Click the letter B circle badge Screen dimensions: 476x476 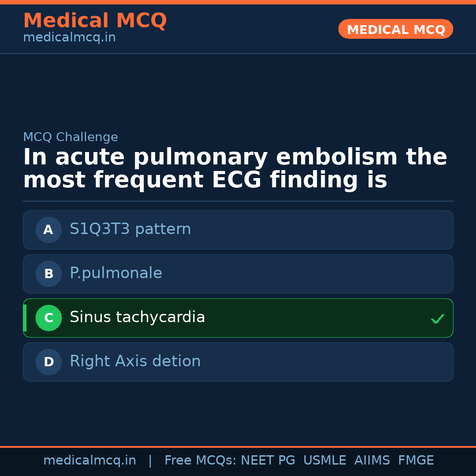pyautogui.click(x=48, y=274)
